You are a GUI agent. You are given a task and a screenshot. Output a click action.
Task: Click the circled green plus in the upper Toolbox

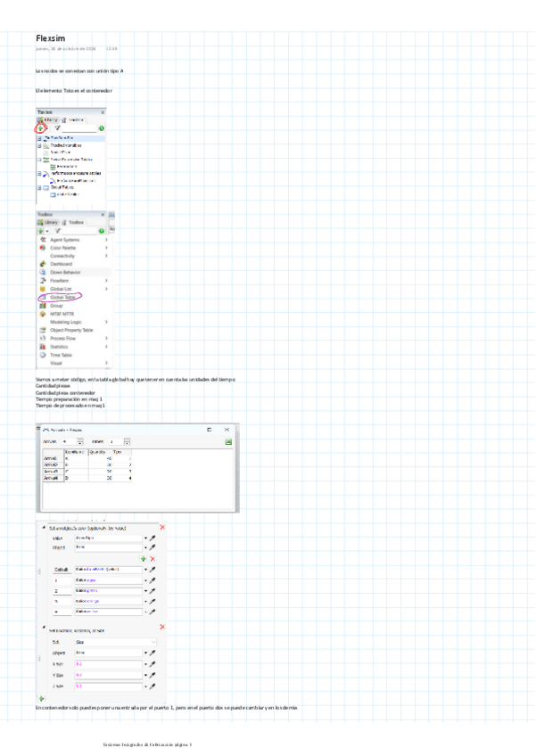tap(41, 128)
